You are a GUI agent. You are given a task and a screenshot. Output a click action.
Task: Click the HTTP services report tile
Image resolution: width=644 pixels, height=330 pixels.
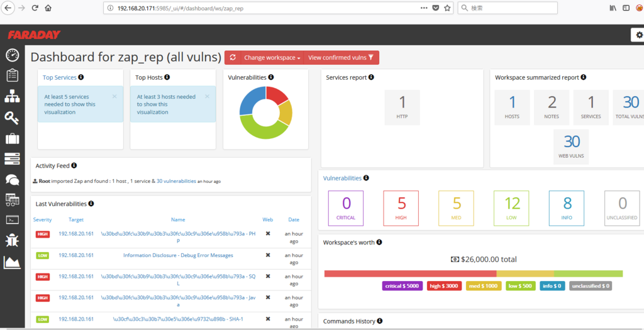(x=402, y=107)
